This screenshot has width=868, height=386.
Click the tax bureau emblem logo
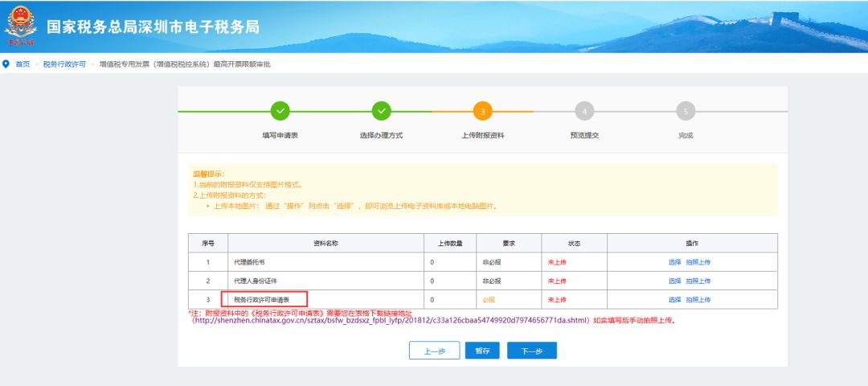point(21,26)
